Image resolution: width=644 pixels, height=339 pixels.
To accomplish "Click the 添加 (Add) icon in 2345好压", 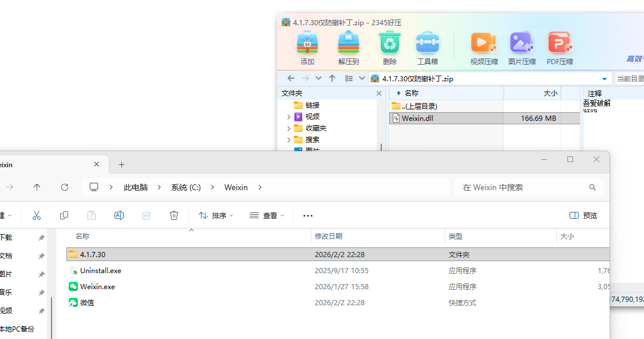I will click(x=307, y=44).
